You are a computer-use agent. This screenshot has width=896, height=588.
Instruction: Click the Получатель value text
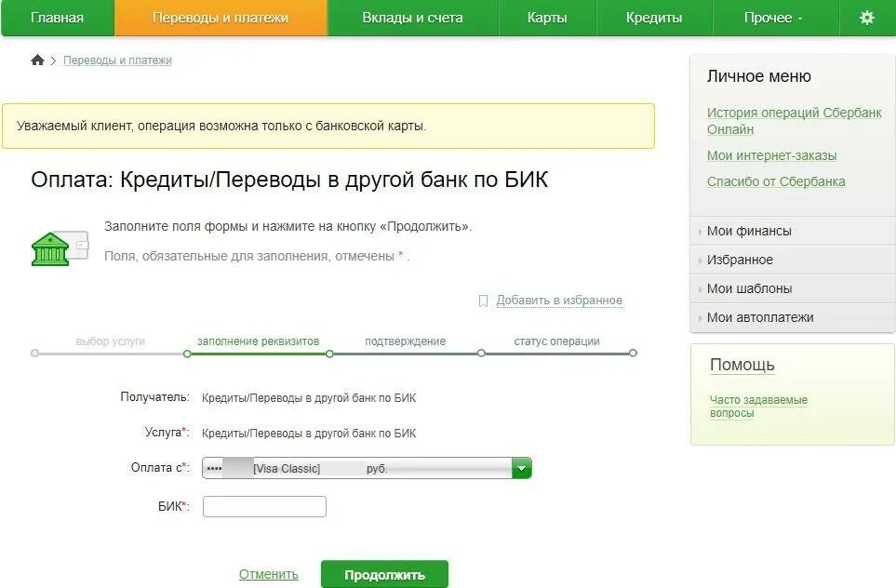click(x=309, y=397)
